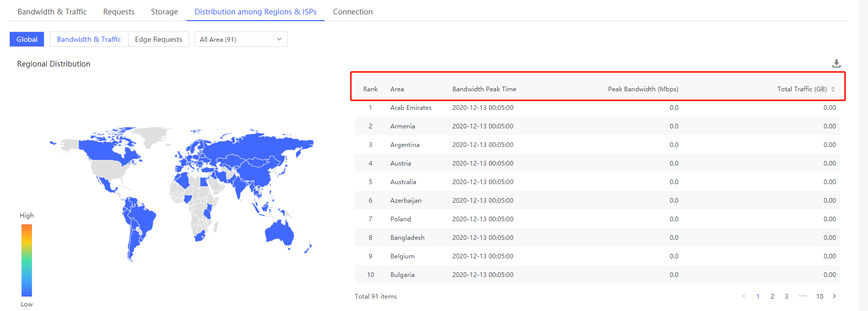Go to page 1
This screenshot has height=311, width=868.
coord(758,296)
